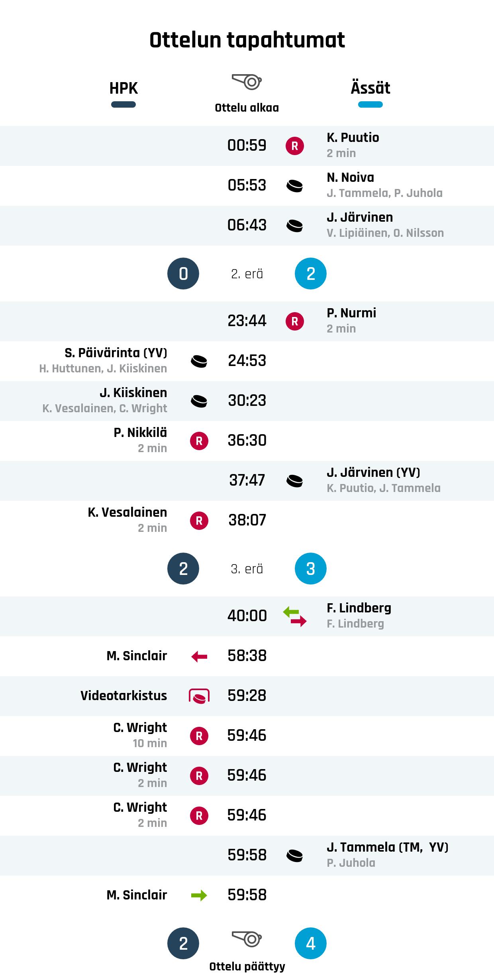This screenshot has width=494, height=980.
Task: Click the puck icon for N. Noiva's goal
Action: tap(295, 186)
